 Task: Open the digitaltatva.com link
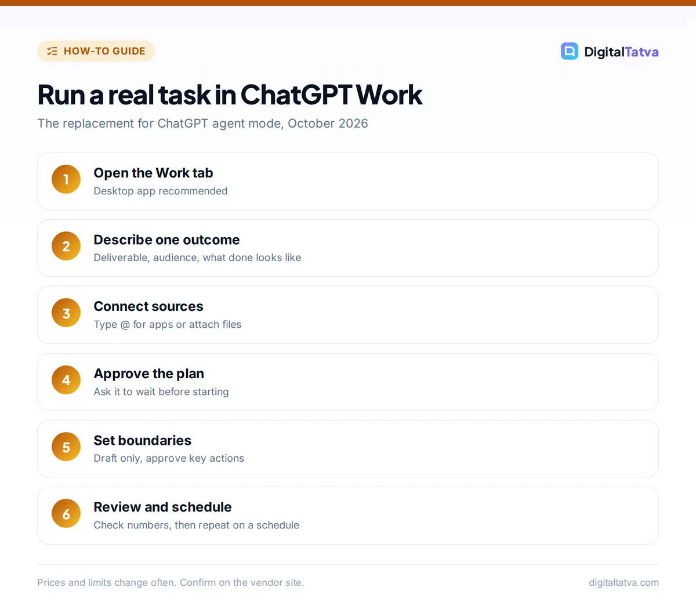tap(623, 582)
